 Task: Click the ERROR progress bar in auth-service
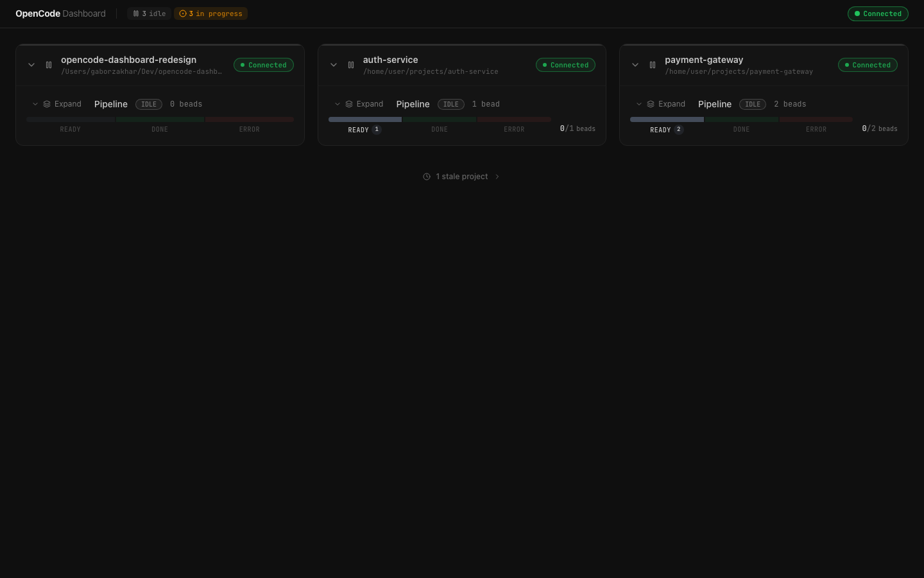(x=514, y=119)
